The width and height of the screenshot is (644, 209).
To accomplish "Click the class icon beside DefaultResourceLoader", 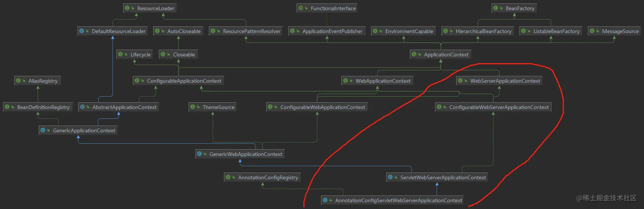I will 82,31.
